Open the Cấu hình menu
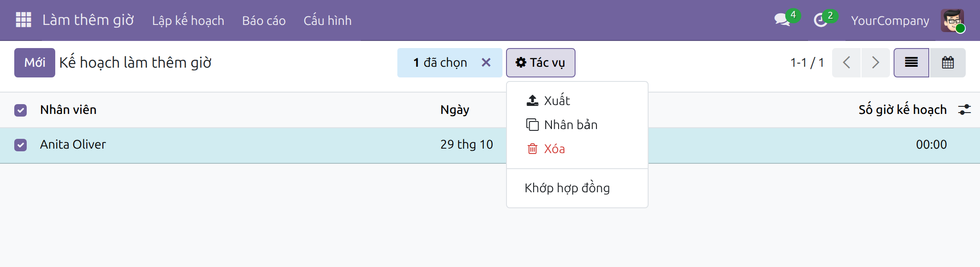 [x=327, y=20]
